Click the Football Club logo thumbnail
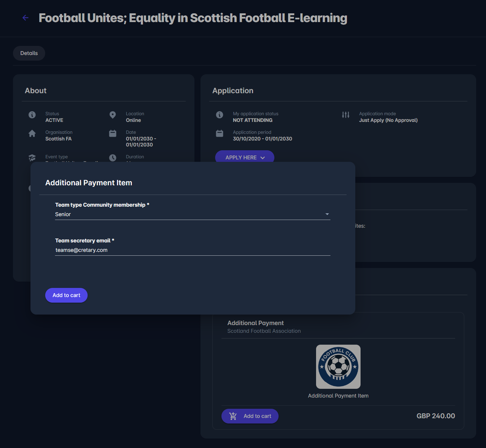 (x=338, y=367)
